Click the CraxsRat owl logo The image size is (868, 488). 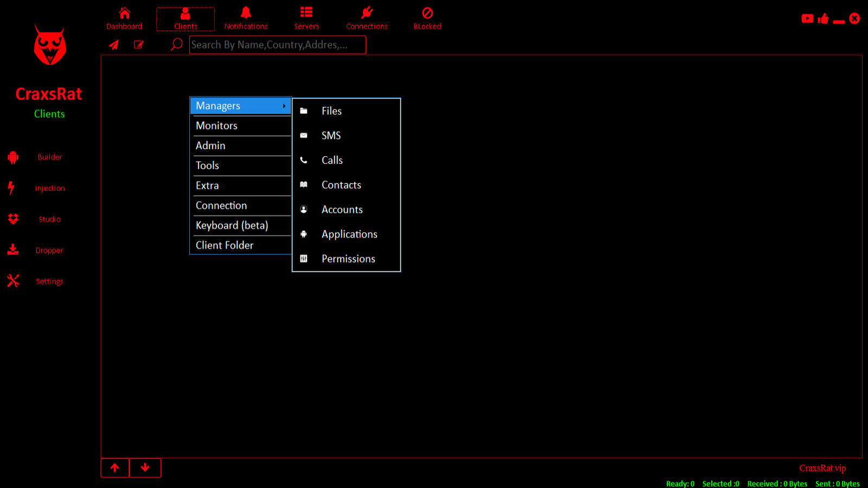50,44
